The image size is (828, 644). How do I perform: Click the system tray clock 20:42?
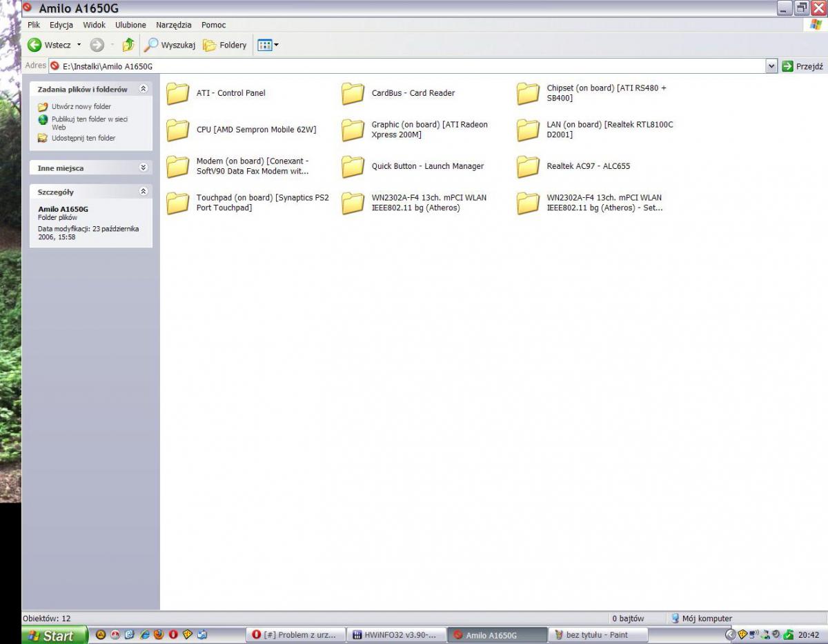(808, 635)
